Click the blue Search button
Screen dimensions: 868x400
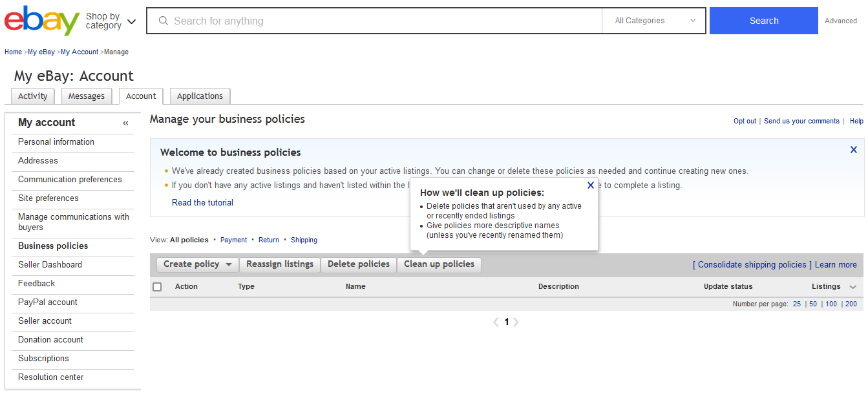click(763, 21)
